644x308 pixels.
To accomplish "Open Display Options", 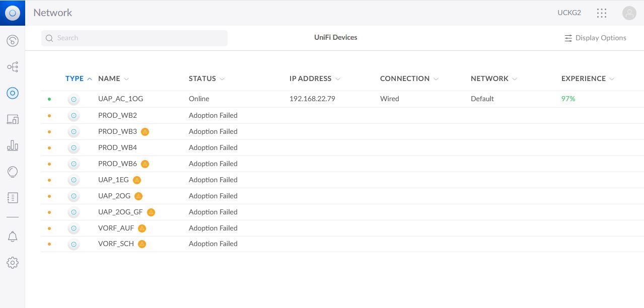I will (595, 38).
